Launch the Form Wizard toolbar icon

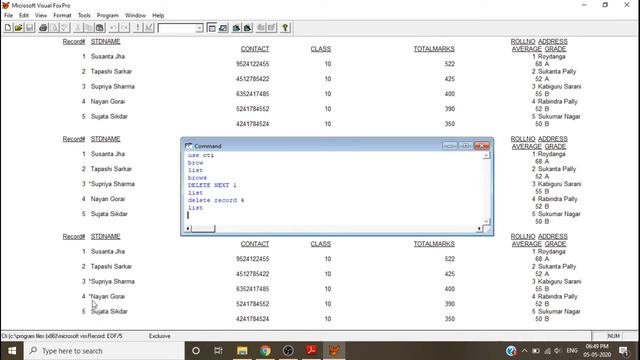(236, 28)
